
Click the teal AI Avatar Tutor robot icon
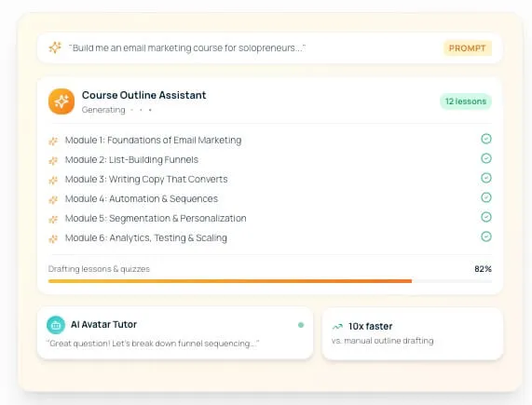pos(56,325)
